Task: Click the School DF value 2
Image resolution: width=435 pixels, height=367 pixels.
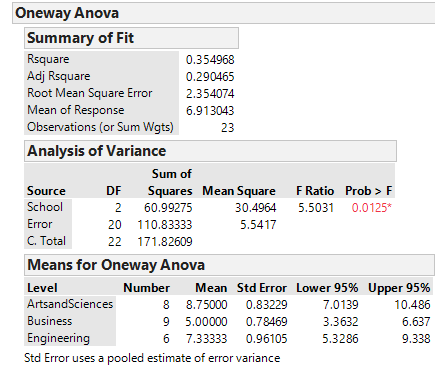Action: (118, 208)
